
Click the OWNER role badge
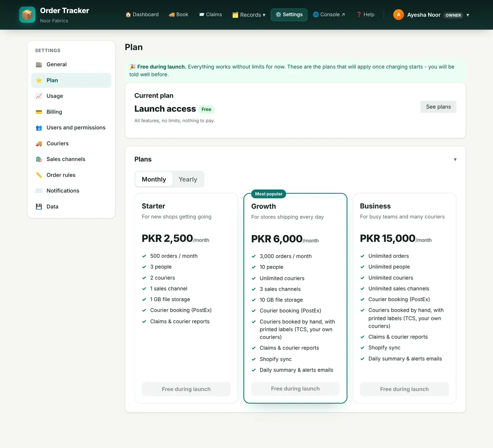453,15
